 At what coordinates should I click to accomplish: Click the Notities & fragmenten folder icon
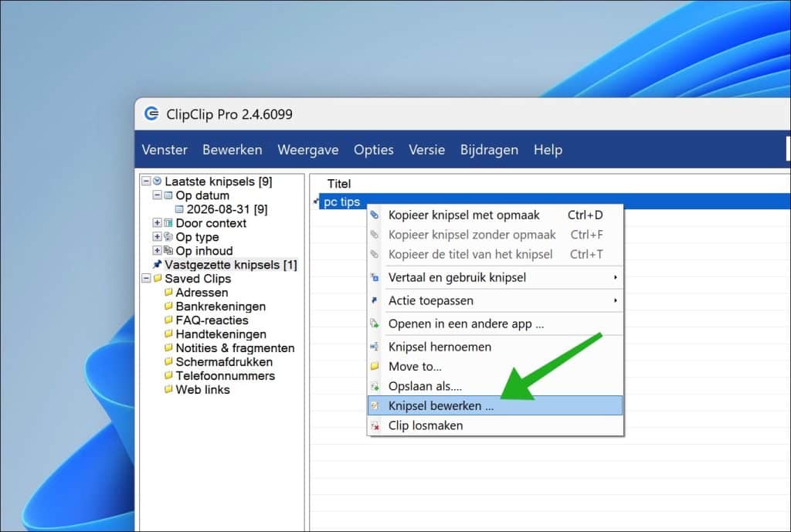point(168,347)
